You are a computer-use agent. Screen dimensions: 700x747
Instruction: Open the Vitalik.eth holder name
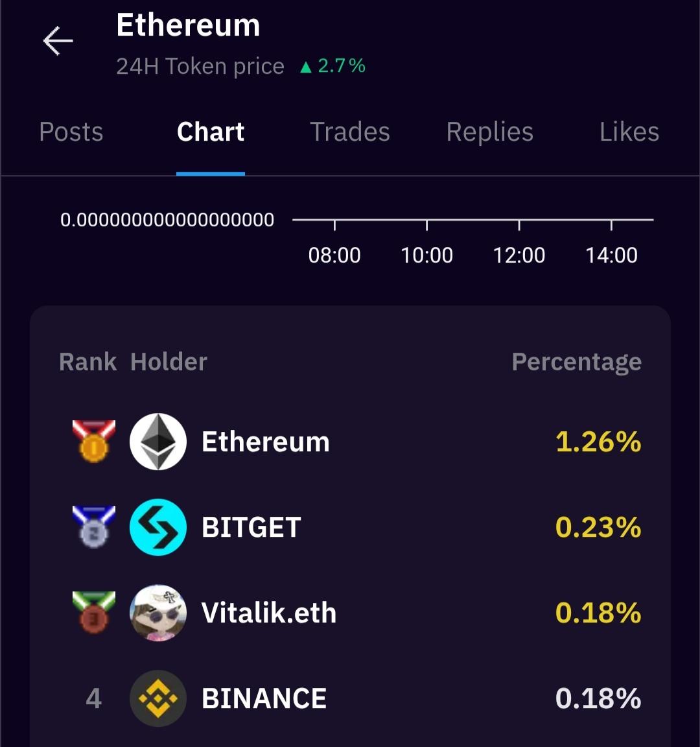pyautogui.click(x=269, y=613)
